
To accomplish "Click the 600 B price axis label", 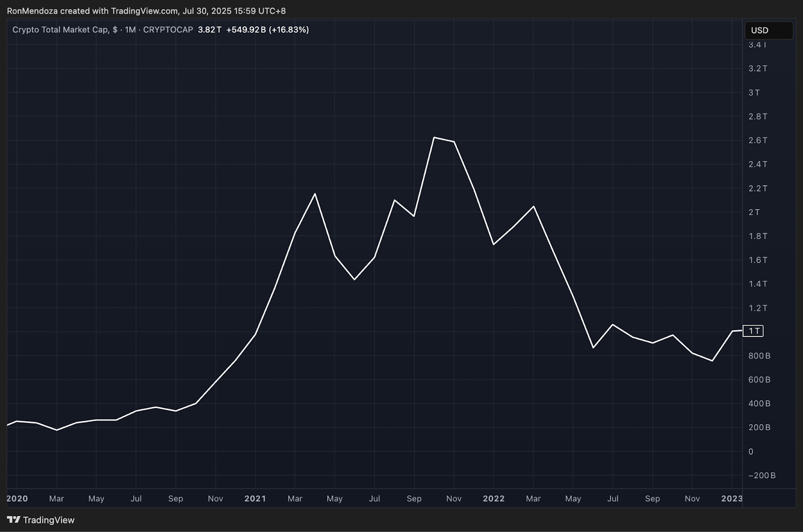I will (759, 380).
